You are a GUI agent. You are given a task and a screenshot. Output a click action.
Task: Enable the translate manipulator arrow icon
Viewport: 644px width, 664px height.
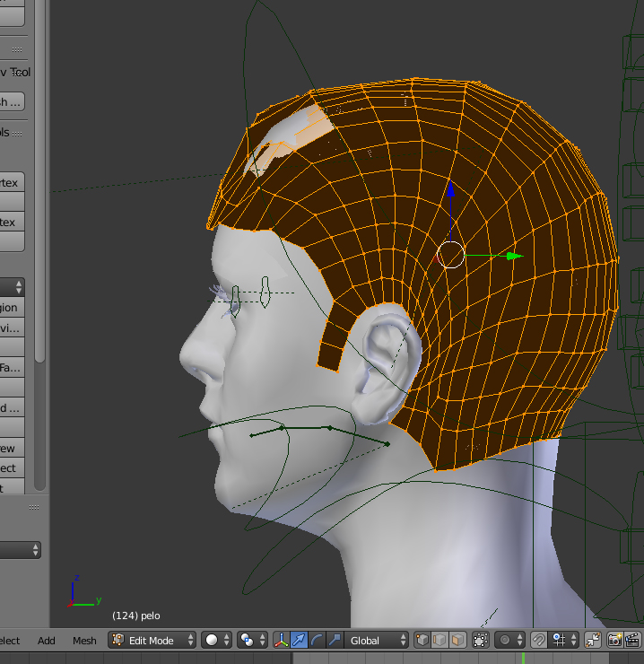coord(299,640)
